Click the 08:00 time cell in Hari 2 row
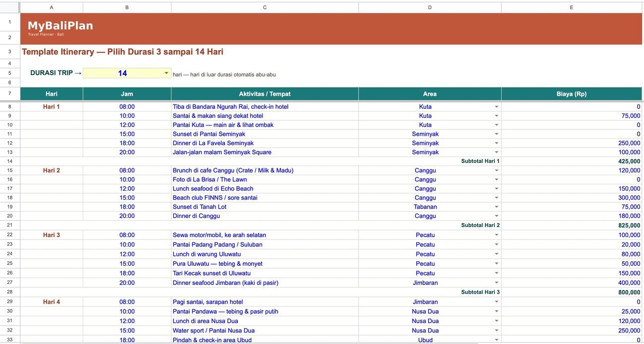Screen dimensions: 644x344 point(127,171)
